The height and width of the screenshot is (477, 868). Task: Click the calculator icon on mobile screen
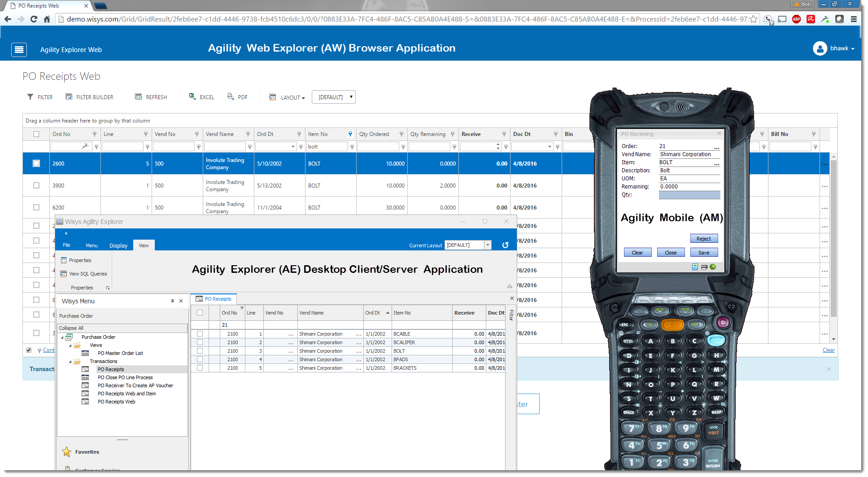[x=695, y=267]
